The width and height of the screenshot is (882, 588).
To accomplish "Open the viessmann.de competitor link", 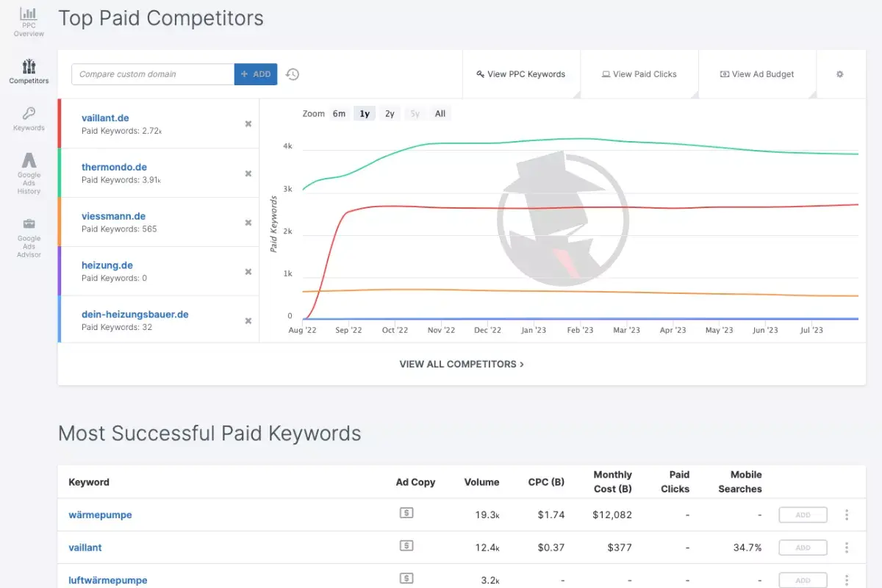I will click(x=113, y=216).
